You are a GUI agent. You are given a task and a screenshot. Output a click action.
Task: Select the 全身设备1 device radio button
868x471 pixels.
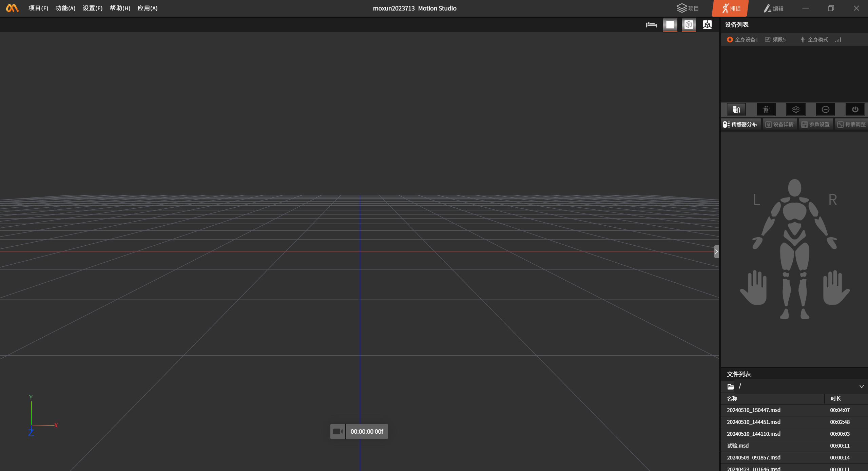point(730,40)
